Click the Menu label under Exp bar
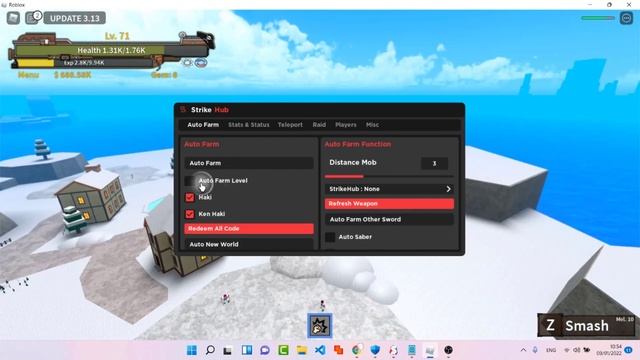This screenshot has width=640, height=360. [29, 75]
